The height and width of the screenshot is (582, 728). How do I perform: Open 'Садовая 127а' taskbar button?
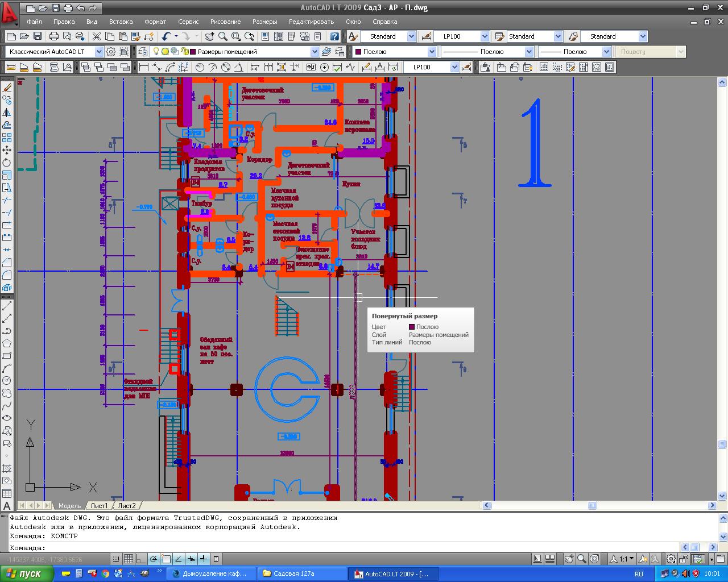(x=301, y=573)
